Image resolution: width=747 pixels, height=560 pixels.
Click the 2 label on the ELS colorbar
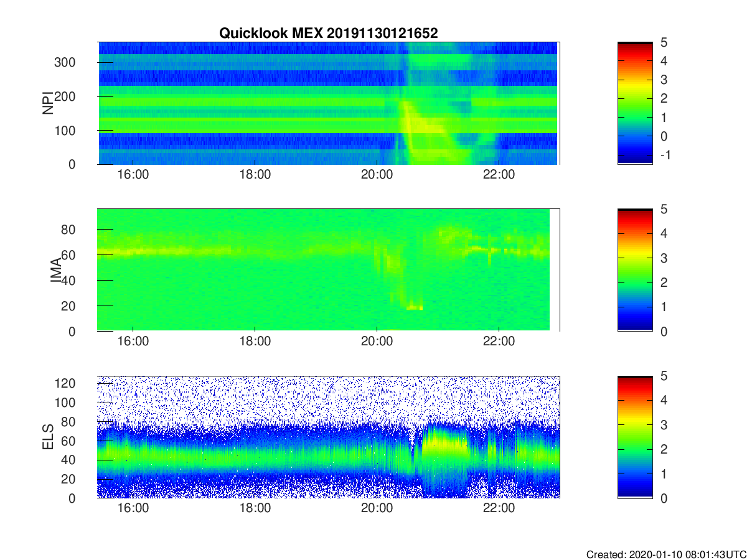[664, 449]
